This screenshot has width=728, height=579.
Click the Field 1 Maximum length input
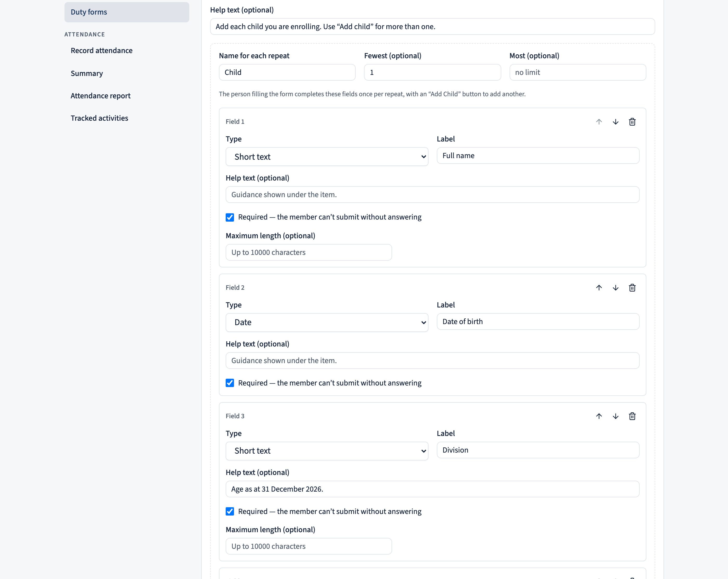coord(309,252)
